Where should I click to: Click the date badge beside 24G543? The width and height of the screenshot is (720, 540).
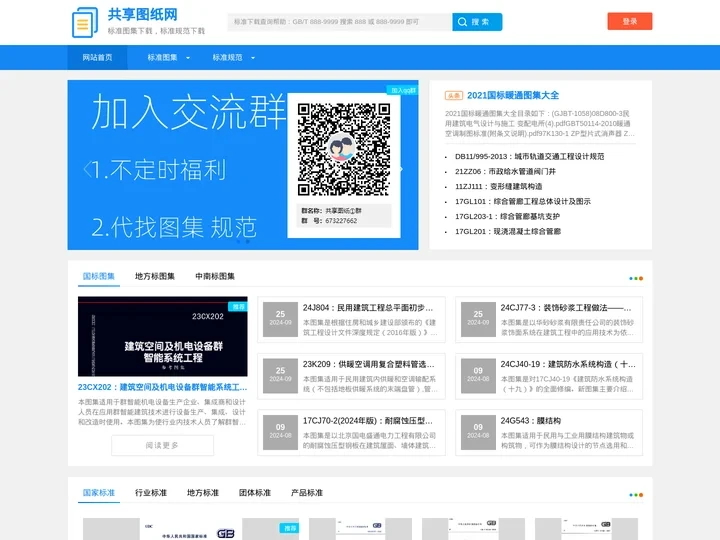pyautogui.click(x=478, y=432)
